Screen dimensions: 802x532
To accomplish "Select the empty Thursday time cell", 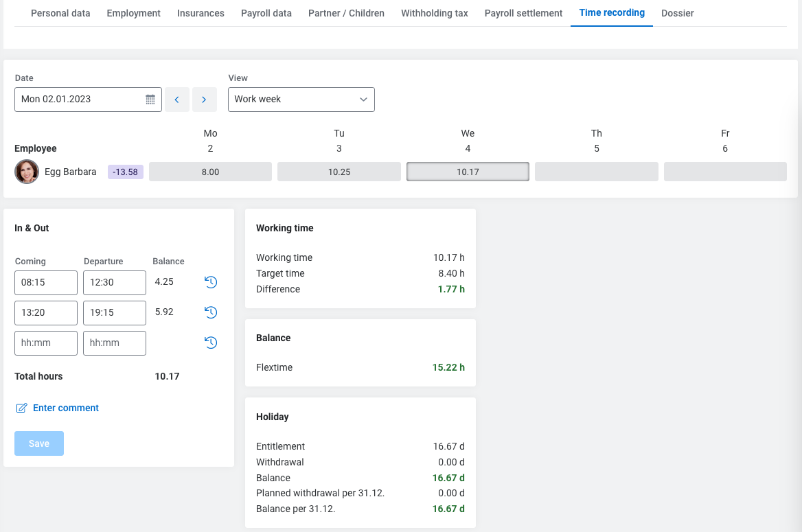I will 596,172.
